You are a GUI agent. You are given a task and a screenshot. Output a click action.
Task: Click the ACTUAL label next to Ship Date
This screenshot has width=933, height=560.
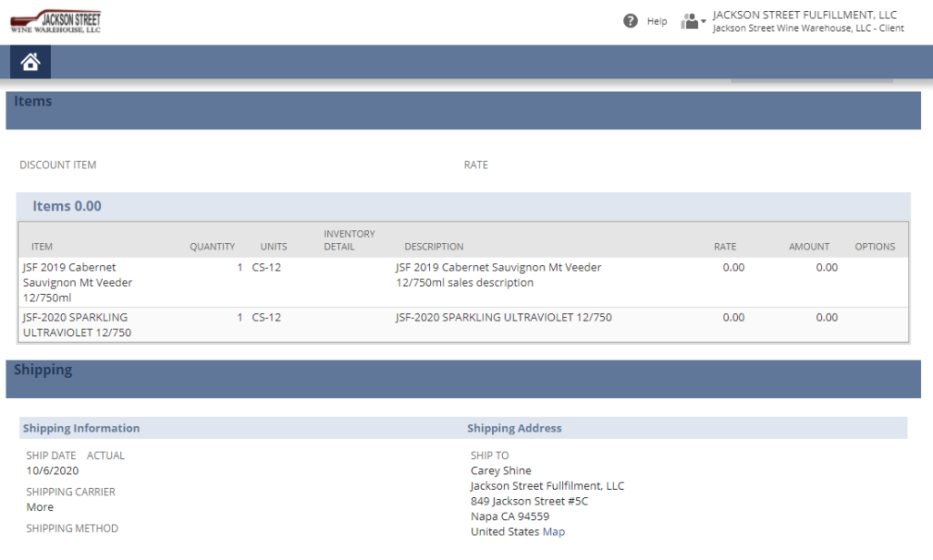(106, 455)
